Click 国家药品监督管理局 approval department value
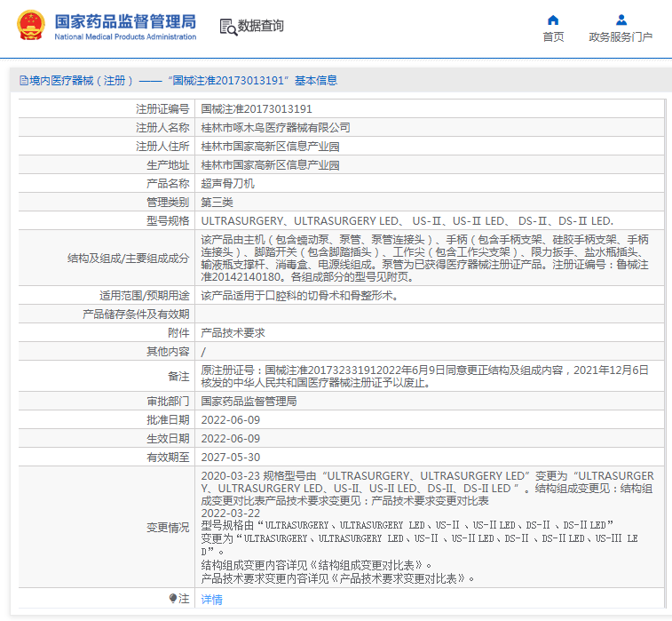Viewport: 672px width, 621px height. (x=249, y=401)
